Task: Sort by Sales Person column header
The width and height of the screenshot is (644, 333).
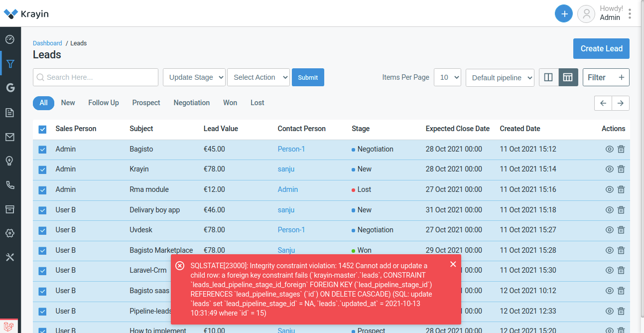Action: (76, 129)
